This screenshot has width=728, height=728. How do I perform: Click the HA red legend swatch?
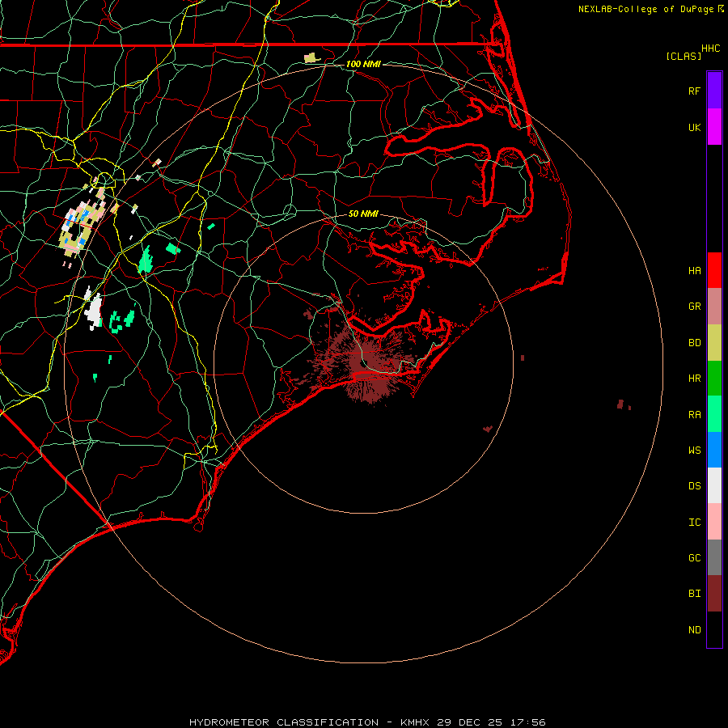coord(714,270)
